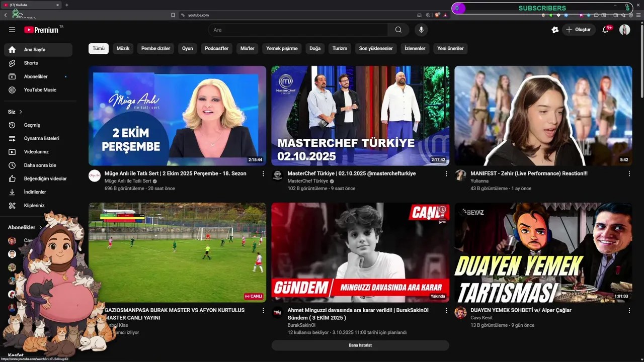Open the MasterChef Türkiye 02.10.2025 thumbnail
Viewport: 644px width, 362px height.
(360, 116)
